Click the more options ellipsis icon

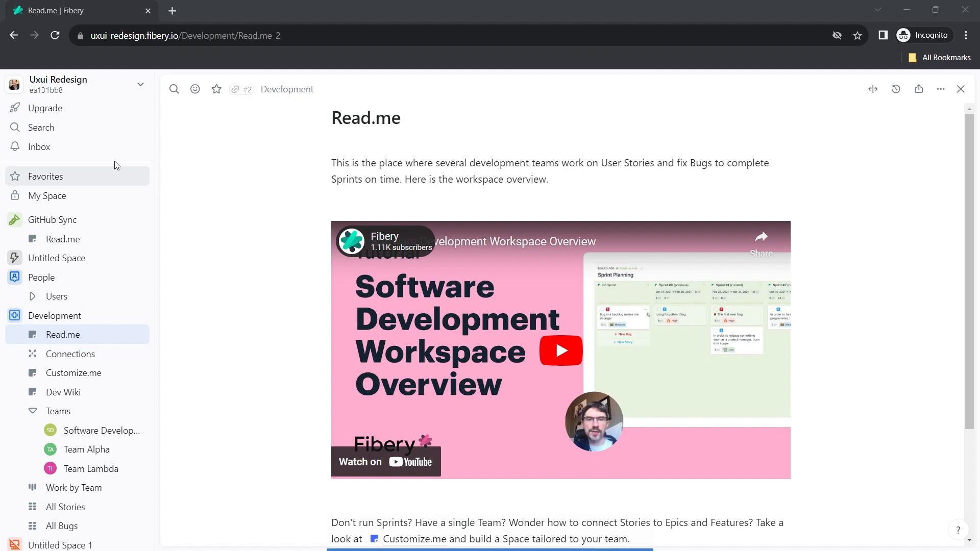941,89
